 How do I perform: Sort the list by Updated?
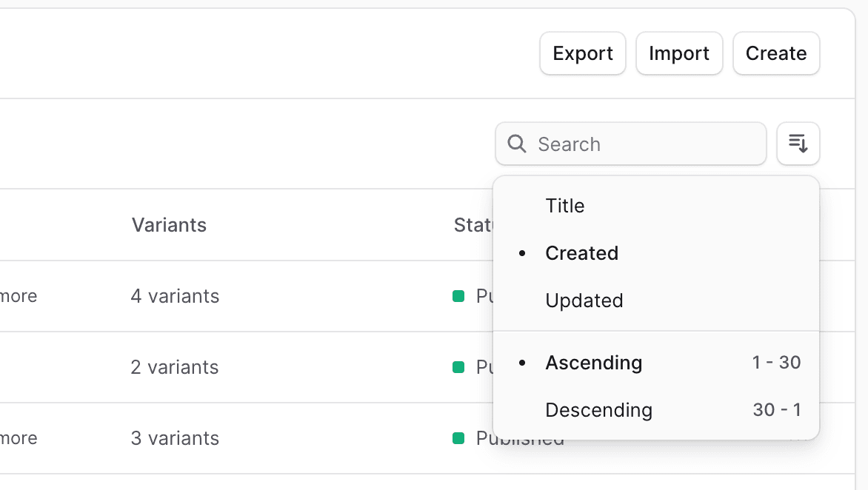point(584,301)
